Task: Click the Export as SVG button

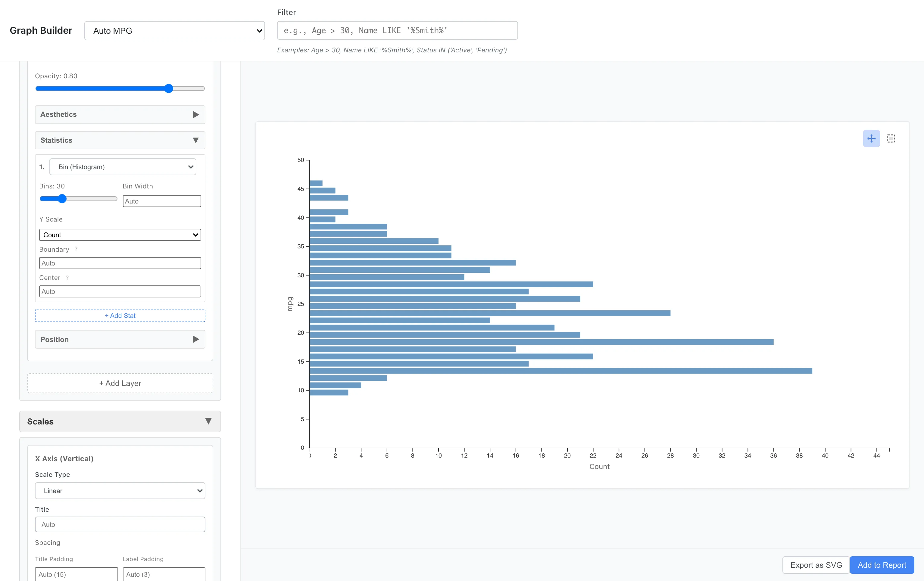Action: tap(815, 565)
